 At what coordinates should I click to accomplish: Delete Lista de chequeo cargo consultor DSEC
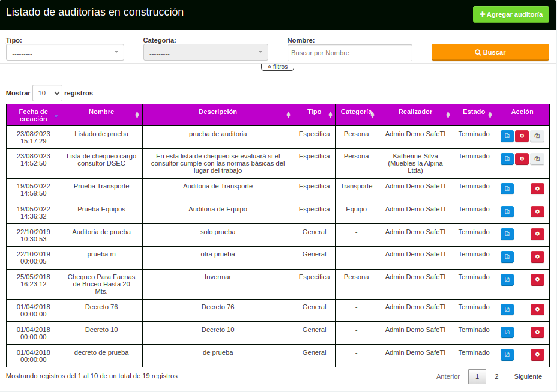click(x=522, y=159)
